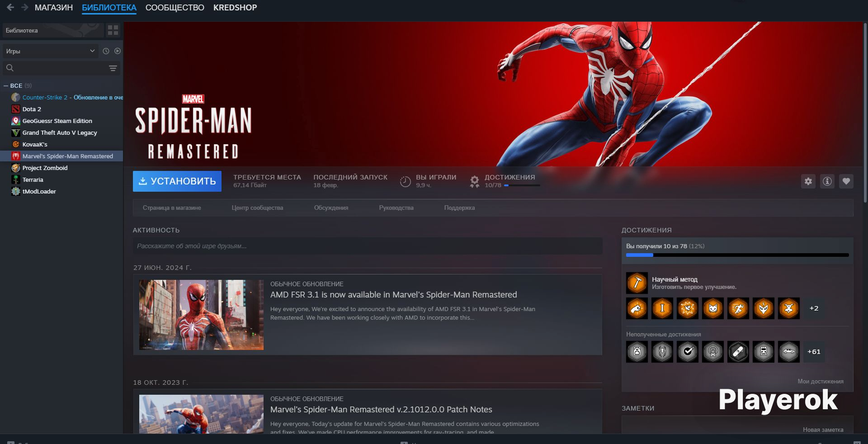The image size is (868, 444).
Task: Click unlocked cat mask achievement icon
Action: pyautogui.click(x=713, y=308)
